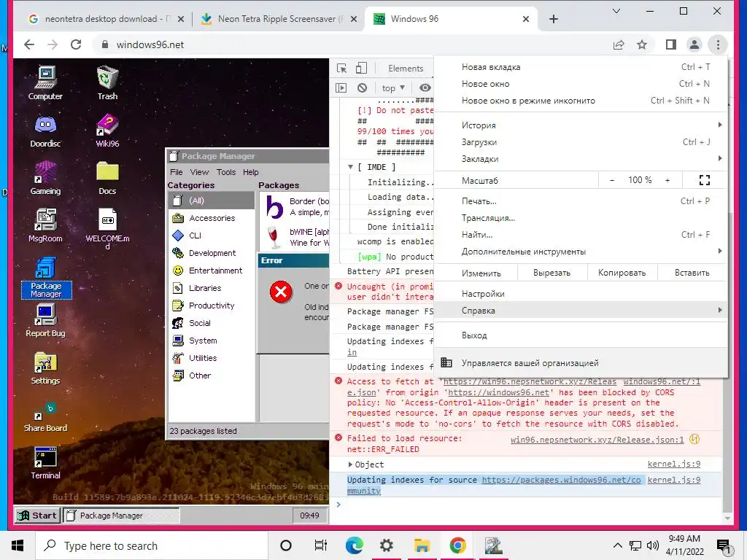Bookmark this tab with the star icon
Image resolution: width=747 pixels, height=560 pixels.
tap(642, 44)
